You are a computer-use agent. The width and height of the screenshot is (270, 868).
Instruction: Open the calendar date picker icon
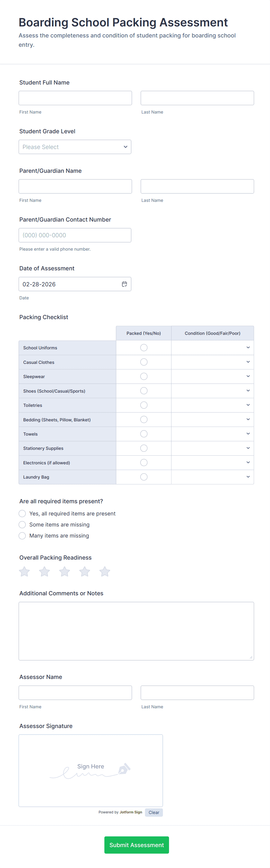coord(124,284)
